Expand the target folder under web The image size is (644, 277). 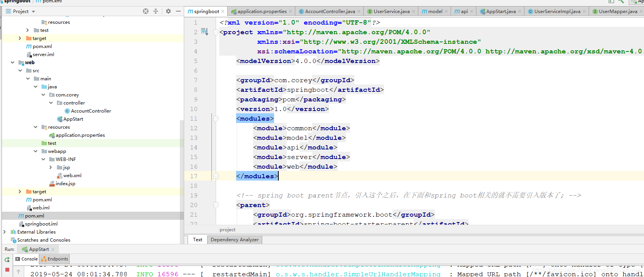(20, 192)
